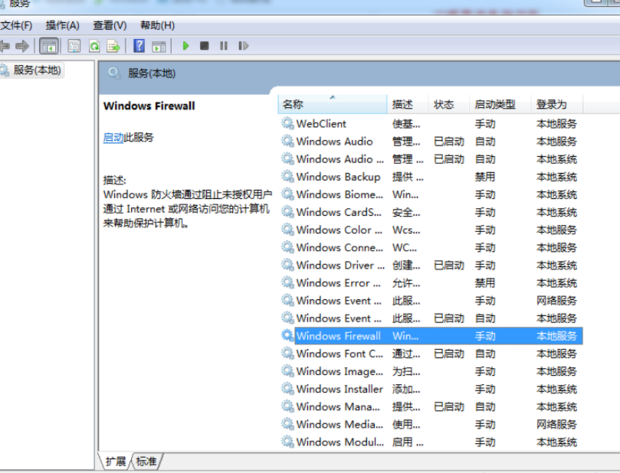Sort by the 状态 column header
Viewport: 620px width, 473px height.
click(449, 104)
